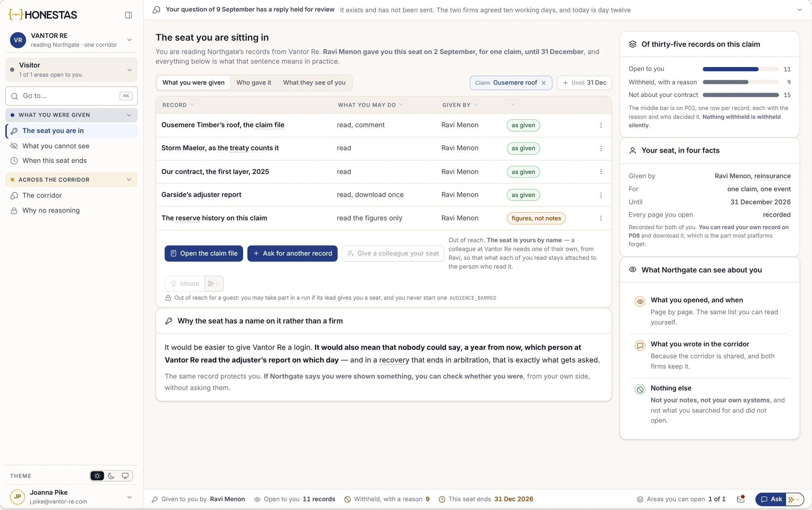
Task: Switch to What you were given tab
Action: [194, 83]
